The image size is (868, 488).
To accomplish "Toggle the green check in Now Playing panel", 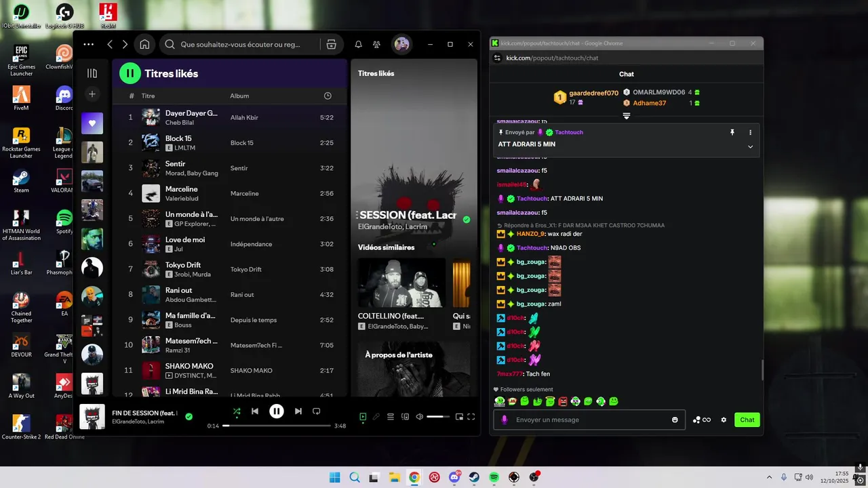I will [x=467, y=220].
